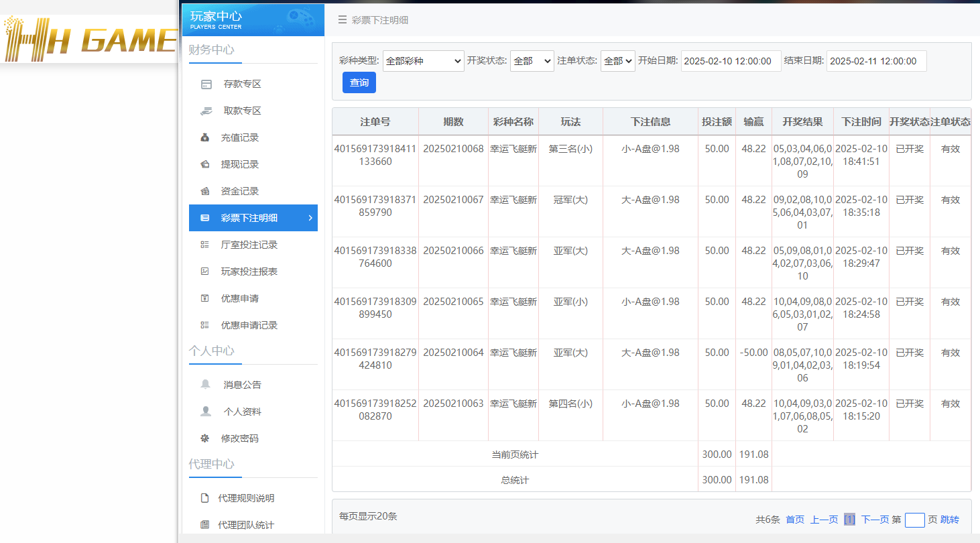
Task: Click the page number jump input field
Action: point(914,520)
